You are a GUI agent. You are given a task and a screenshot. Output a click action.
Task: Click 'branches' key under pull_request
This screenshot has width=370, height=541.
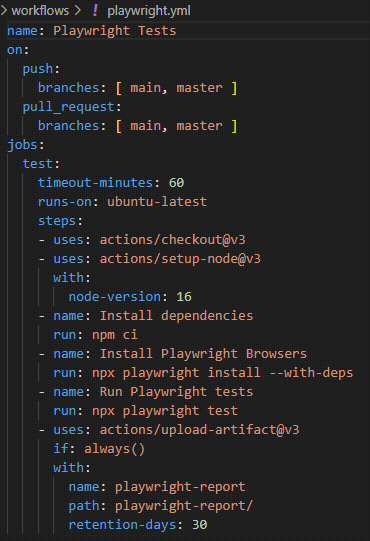69,126
